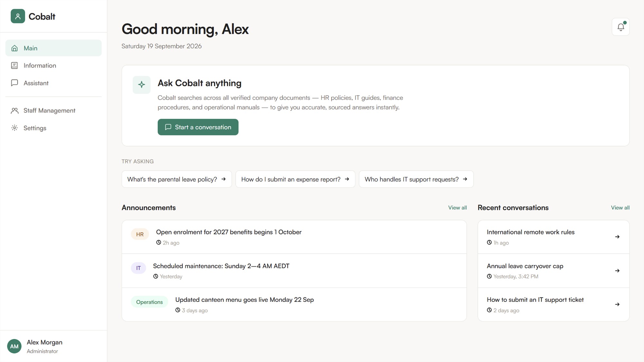644x362 pixels.
Task: View all recent conversations
Action: coord(620,208)
